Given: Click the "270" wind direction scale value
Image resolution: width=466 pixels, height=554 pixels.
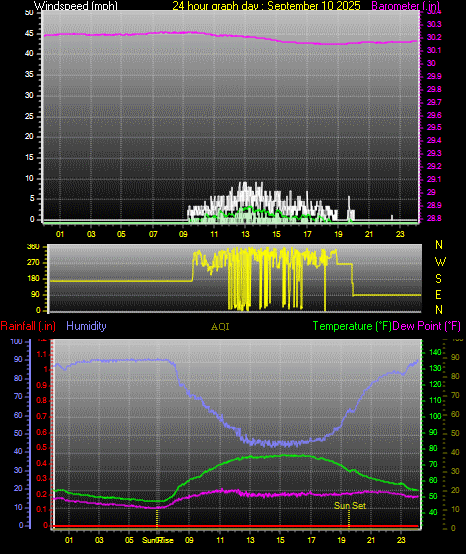Looking at the screenshot, I should point(33,263).
